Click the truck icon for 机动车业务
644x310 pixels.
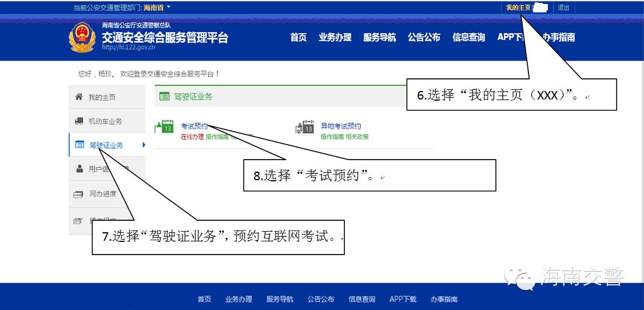tap(79, 121)
